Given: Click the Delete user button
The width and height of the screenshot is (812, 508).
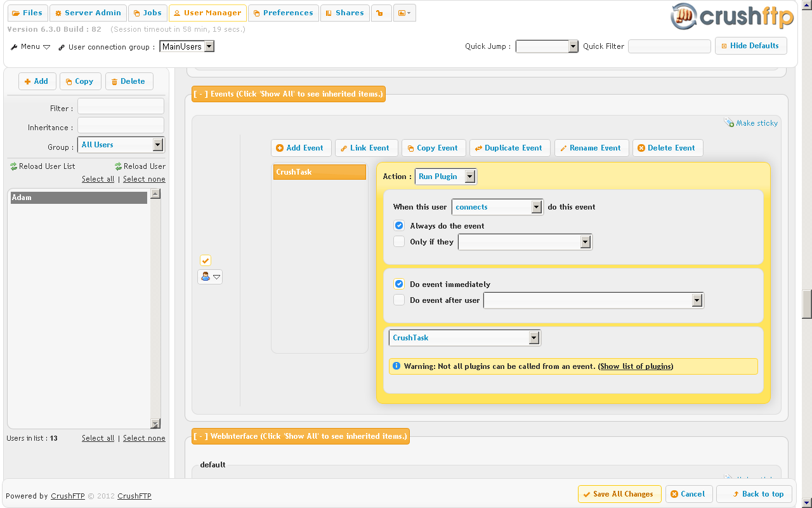Looking at the screenshot, I should click(x=129, y=81).
